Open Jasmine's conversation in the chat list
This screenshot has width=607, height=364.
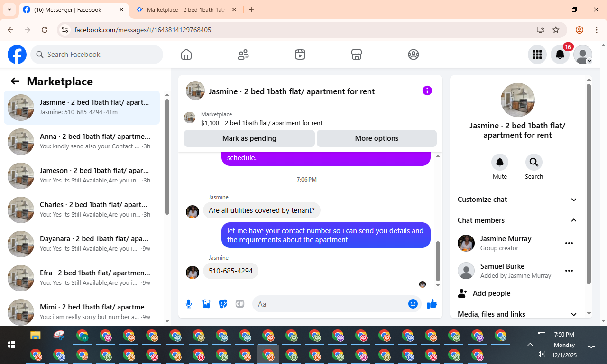(82, 108)
